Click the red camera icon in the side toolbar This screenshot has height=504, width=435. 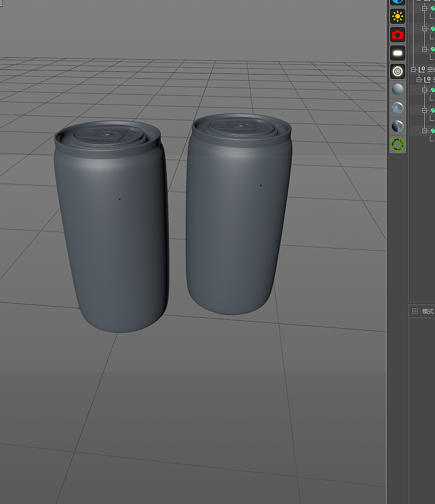pos(398,34)
